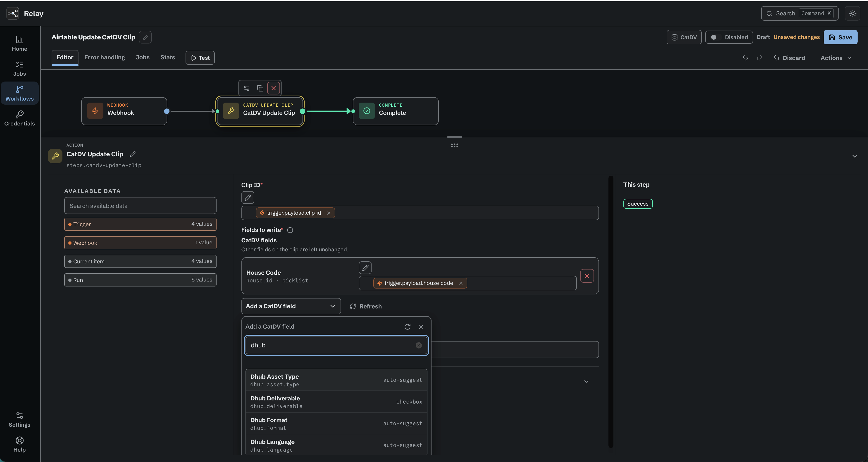Image resolution: width=868 pixels, height=462 pixels.
Task: Click the House Code edit pencil button
Action: tap(365, 268)
